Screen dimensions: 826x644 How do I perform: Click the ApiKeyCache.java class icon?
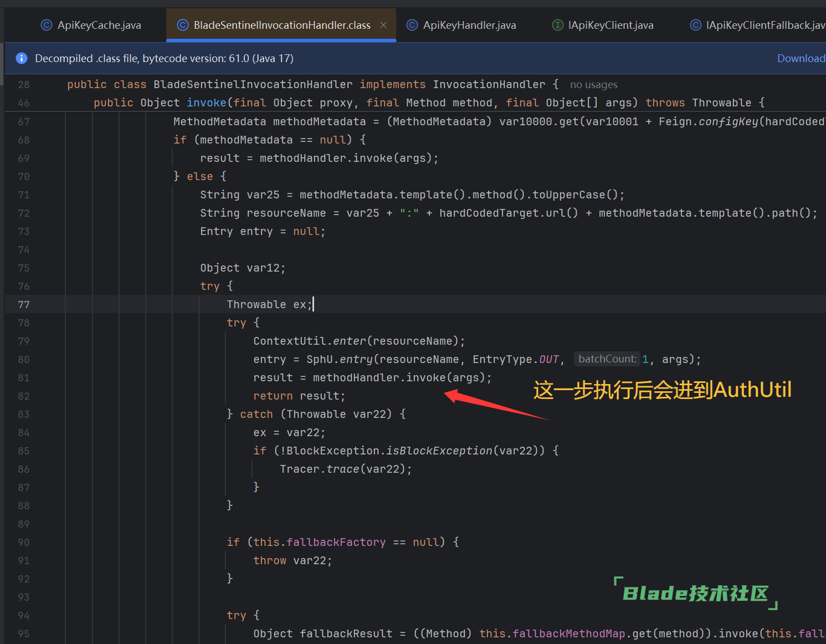point(47,25)
